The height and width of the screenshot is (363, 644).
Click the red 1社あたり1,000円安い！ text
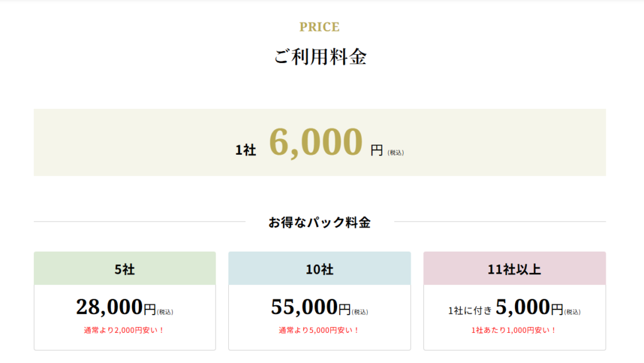(514, 330)
